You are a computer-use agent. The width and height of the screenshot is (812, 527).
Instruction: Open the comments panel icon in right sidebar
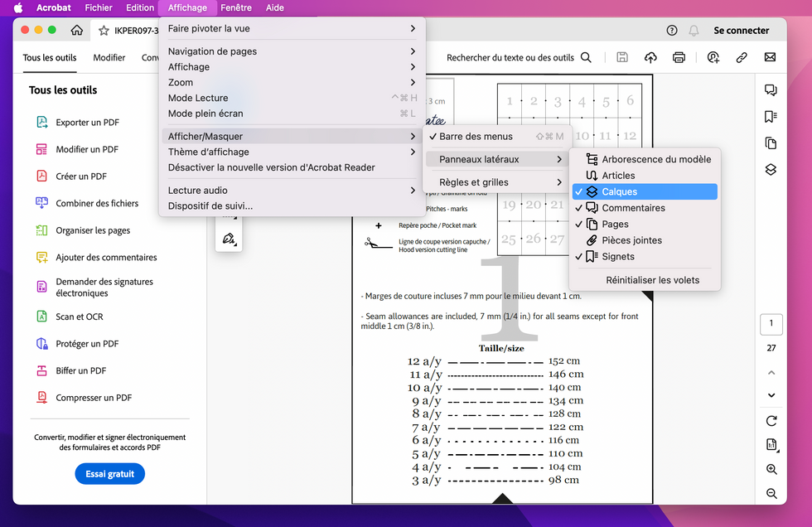point(771,90)
